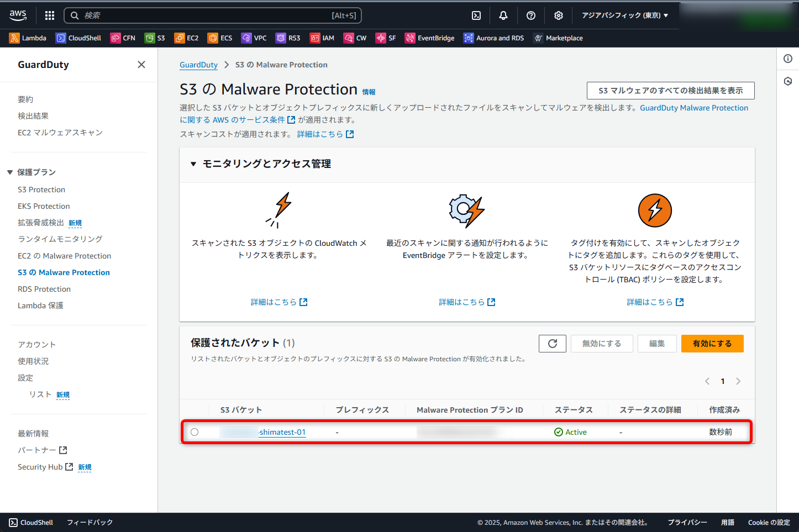Click the 編集 button

tap(657, 344)
